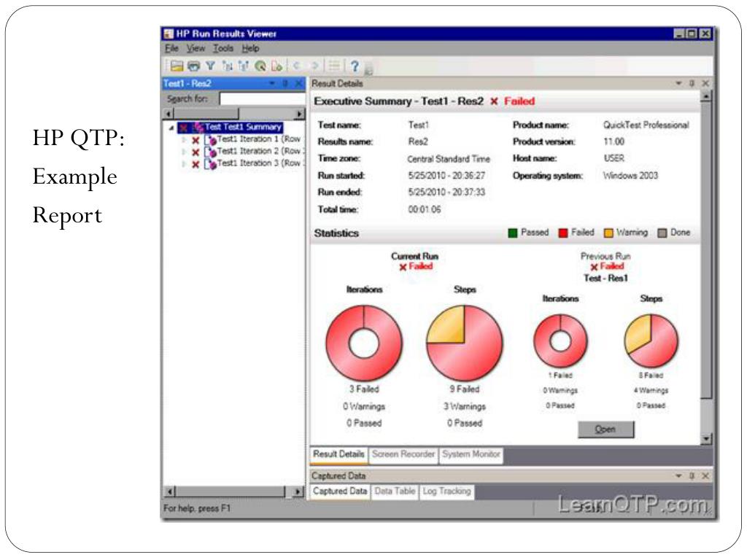Close the Captured Data panel
The width and height of the screenshot is (747, 560).
[705, 475]
